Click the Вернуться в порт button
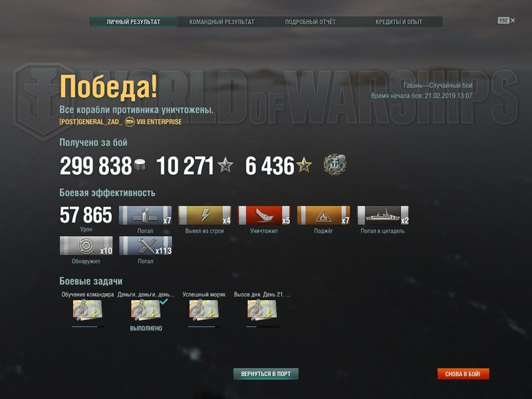This screenshot has height=399, width=532. [265, 374]
